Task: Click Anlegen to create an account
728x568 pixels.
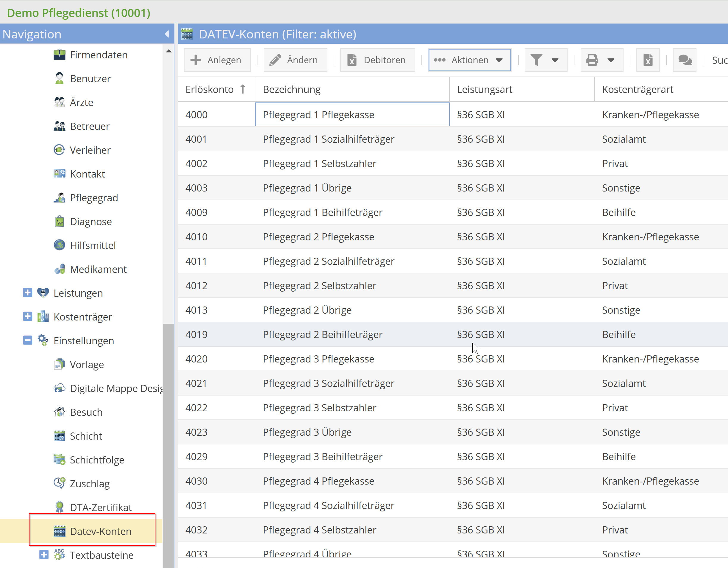Action: (217, 60)
